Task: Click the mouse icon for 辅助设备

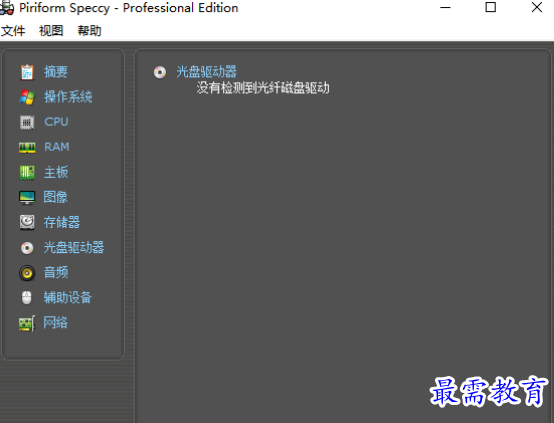Action: pos(27,298)
